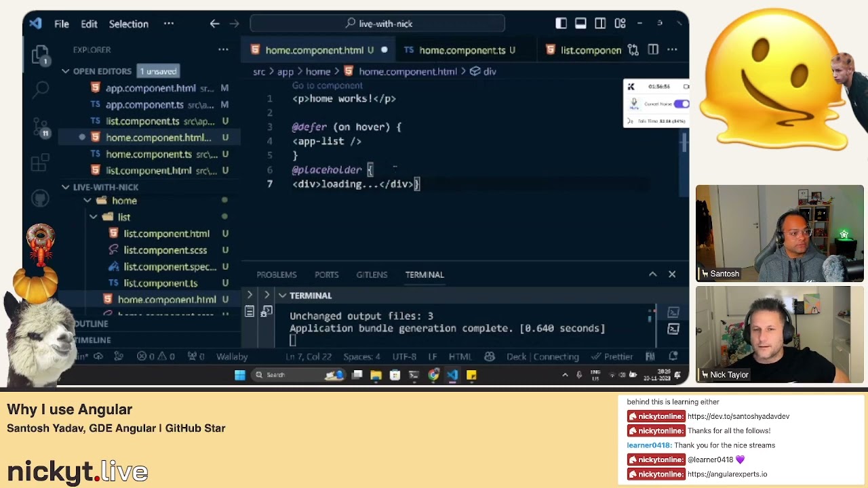The height and width of the screenshot is (488, 868).
Task: Select app.component.html in Open Editors
Action: [151, 88]
